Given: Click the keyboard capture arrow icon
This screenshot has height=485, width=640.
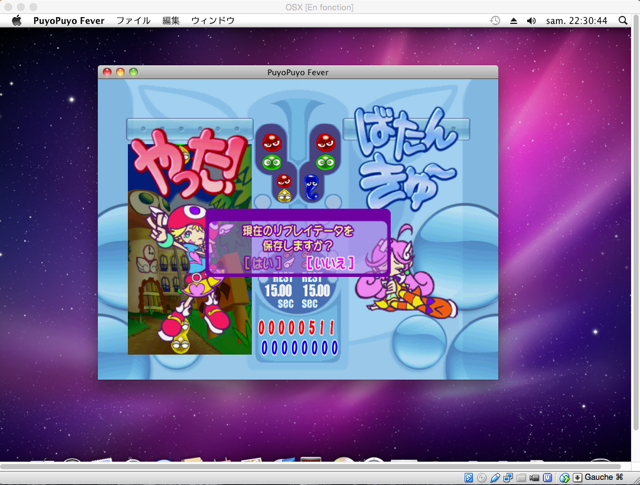Looking at the screenshot, I should coord(577,477).
